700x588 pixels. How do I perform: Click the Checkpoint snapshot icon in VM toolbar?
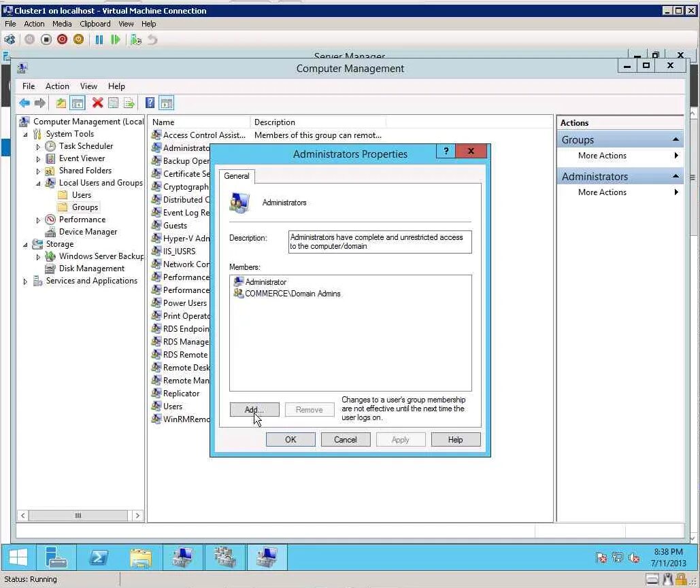[x=136, y=39]
